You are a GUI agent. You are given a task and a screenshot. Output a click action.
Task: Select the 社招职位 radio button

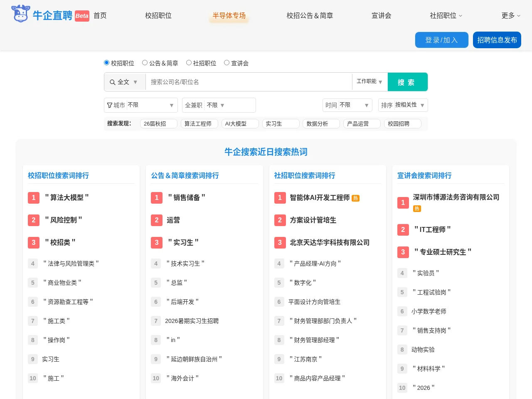(x=189, y=63)
